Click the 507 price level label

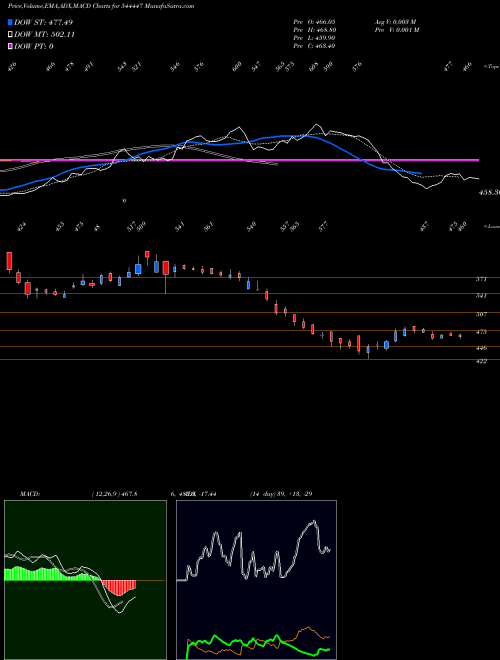pyautogui.click(x=481, y=314)
